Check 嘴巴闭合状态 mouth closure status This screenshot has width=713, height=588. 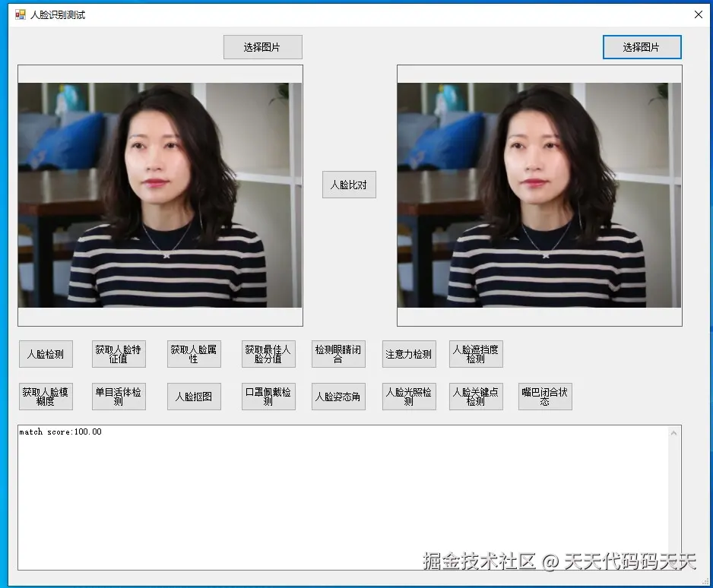coord(545,396)
